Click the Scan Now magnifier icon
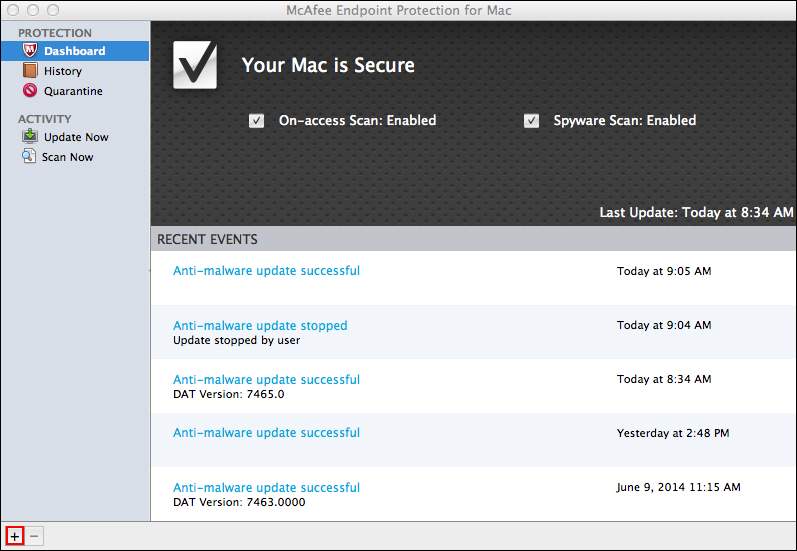The width and height of the screenshot is (797, 551). [x=29, y=156]
